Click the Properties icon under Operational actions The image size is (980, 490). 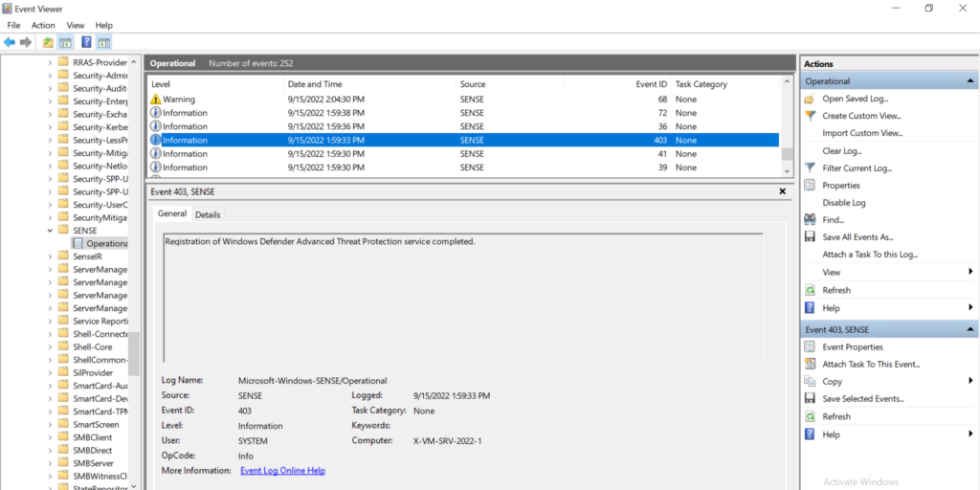810,185
